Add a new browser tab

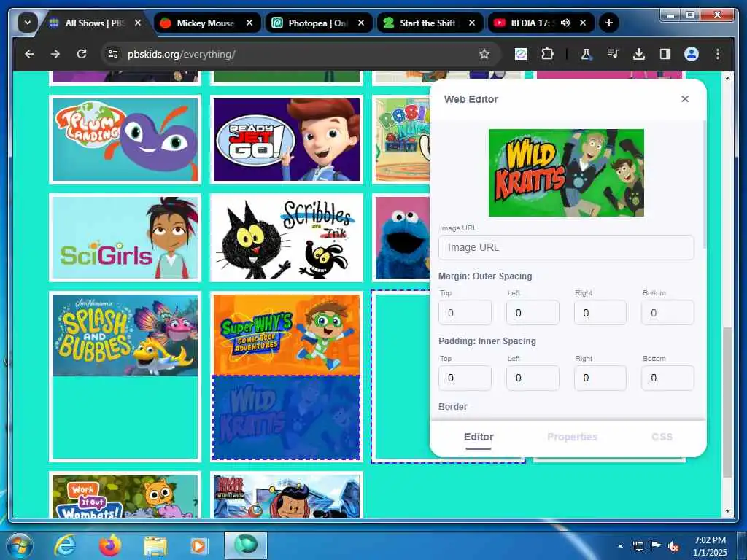(609, 23)
